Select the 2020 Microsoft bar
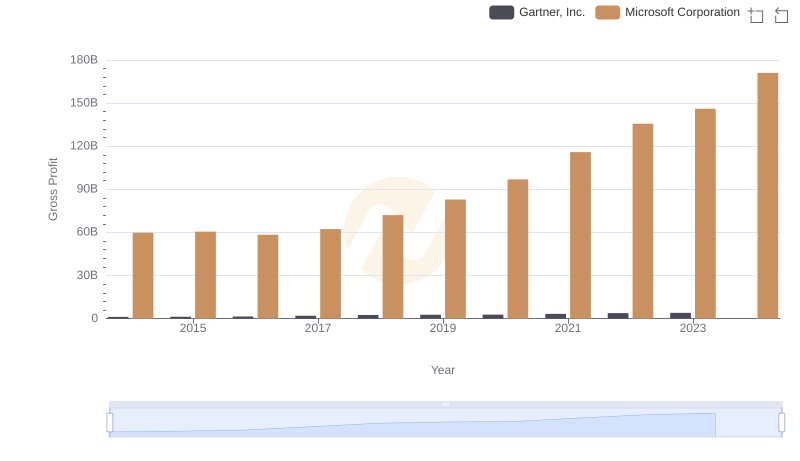 (518, 249)
